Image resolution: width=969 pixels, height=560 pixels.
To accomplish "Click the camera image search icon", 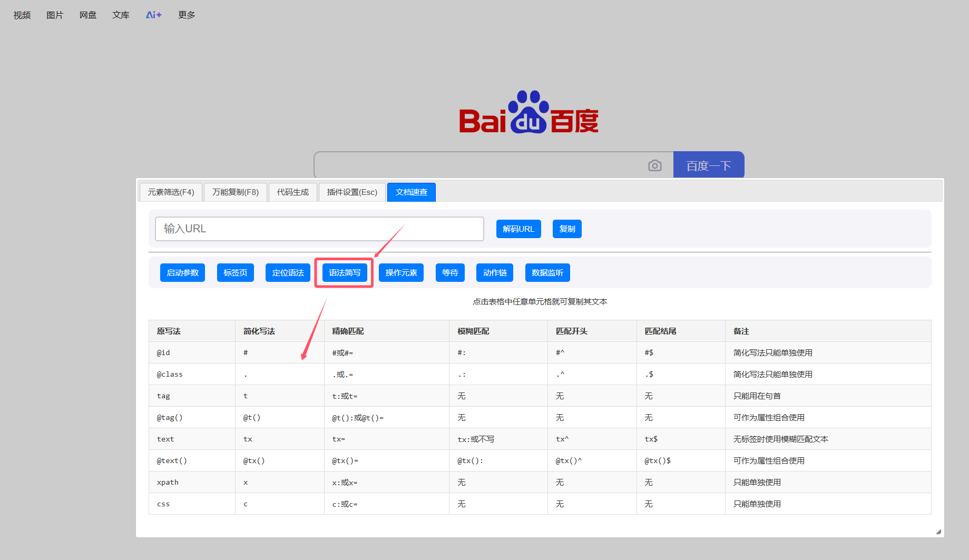I will click(x=654, y=165).
